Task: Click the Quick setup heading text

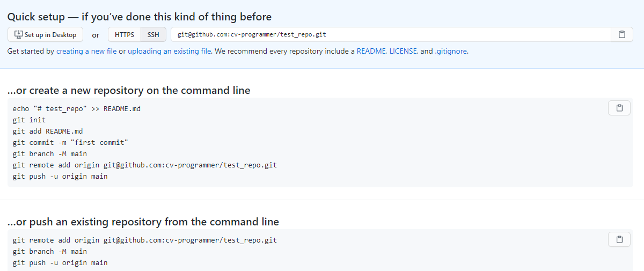Action: (140, 17)
